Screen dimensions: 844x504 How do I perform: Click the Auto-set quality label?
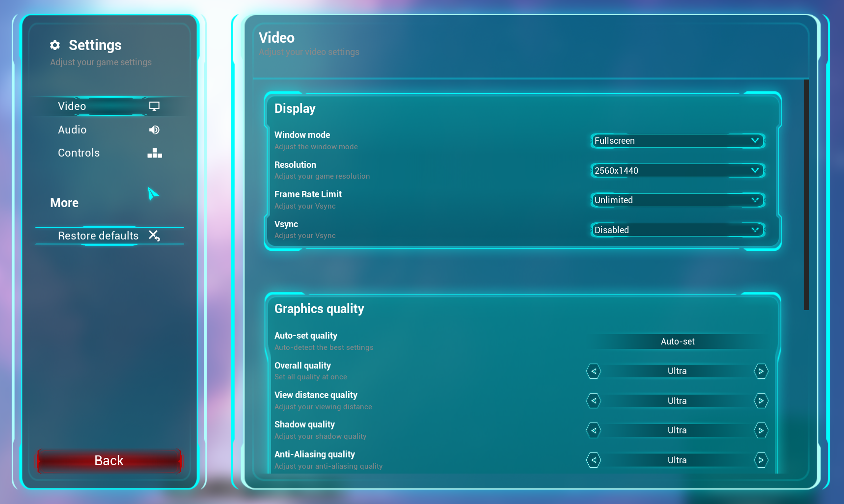pyautogui.click(x=306, y=336)
